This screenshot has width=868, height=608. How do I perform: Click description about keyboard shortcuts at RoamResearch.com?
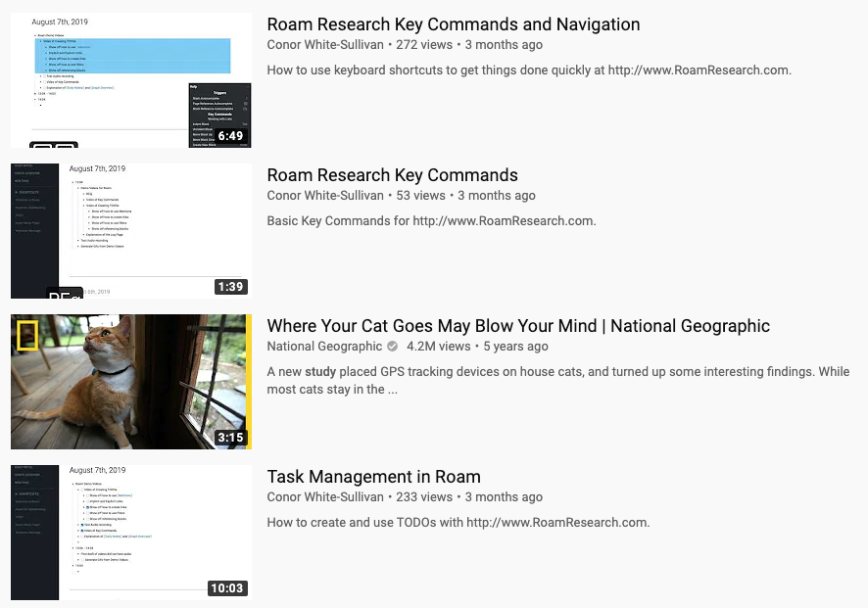coord(529,70)
